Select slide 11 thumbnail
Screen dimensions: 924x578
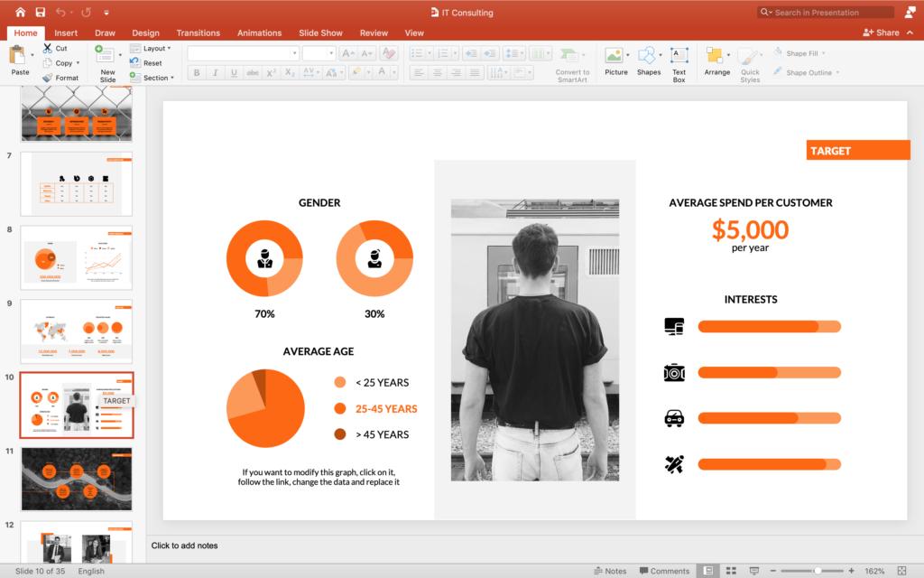tap(77, 479)
